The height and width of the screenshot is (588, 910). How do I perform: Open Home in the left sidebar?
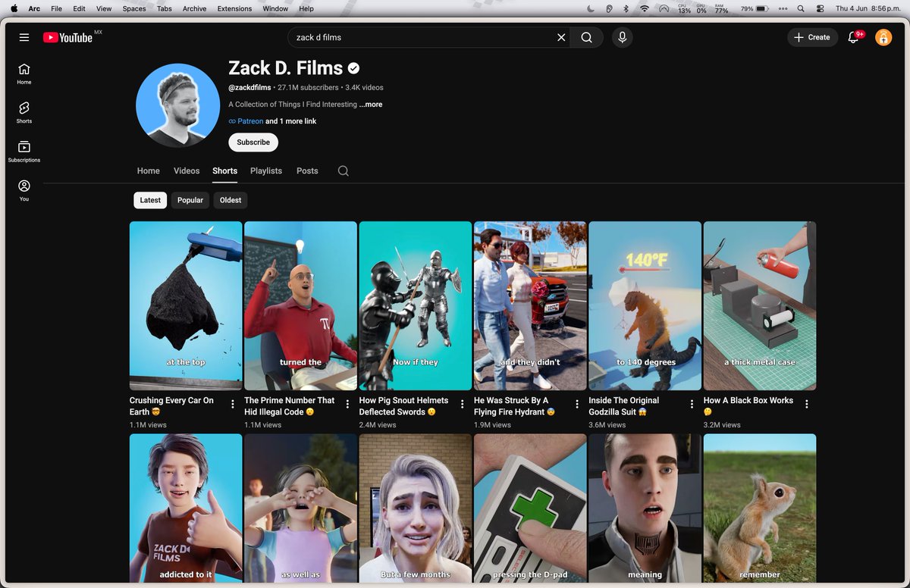[x=24, y=73]
